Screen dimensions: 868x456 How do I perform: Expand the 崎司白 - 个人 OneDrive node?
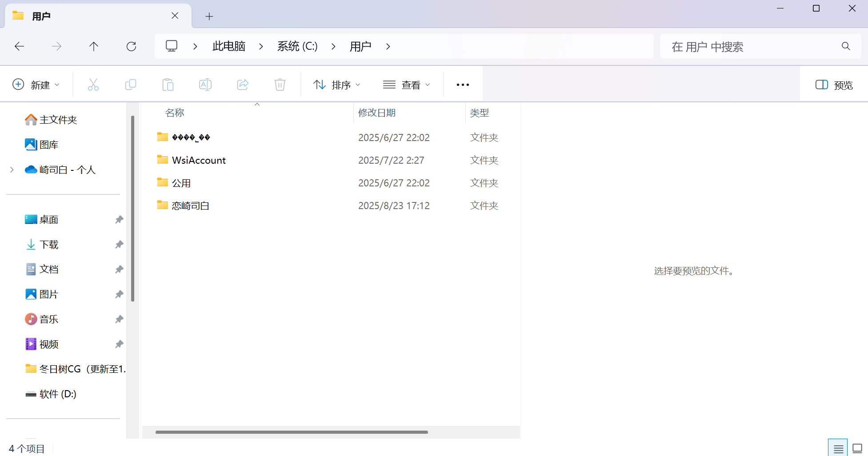tap(12, 169)
